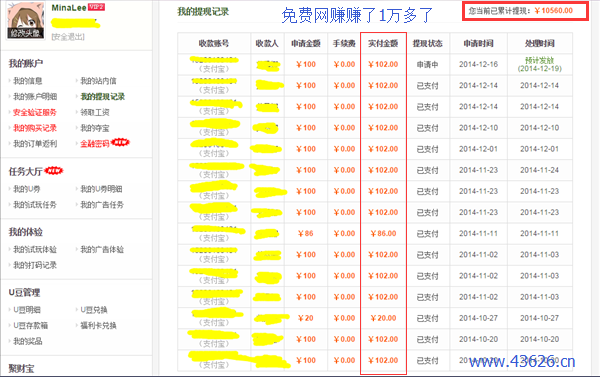Image resolution: width=600 pixels, height=377 pixels.
Task: Open 我的信息 in the sidebar
Action: (28, 81)
